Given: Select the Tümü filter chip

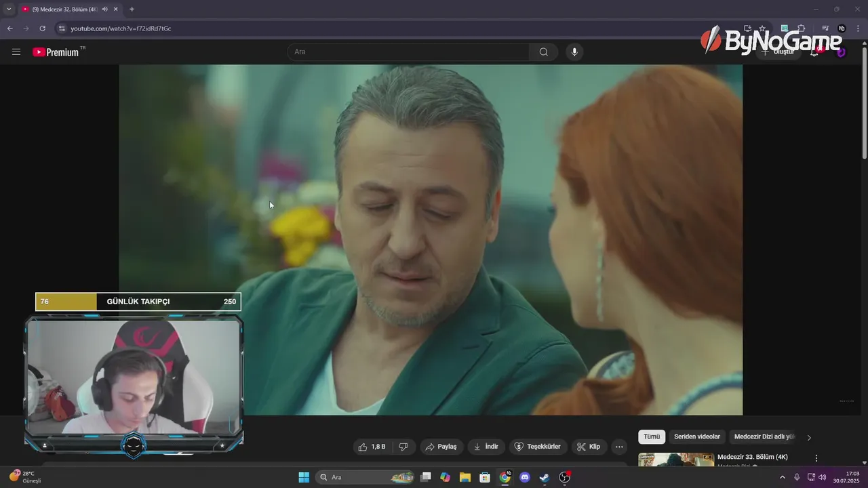Looking at the screenshot, I should (x=652, y=437).
